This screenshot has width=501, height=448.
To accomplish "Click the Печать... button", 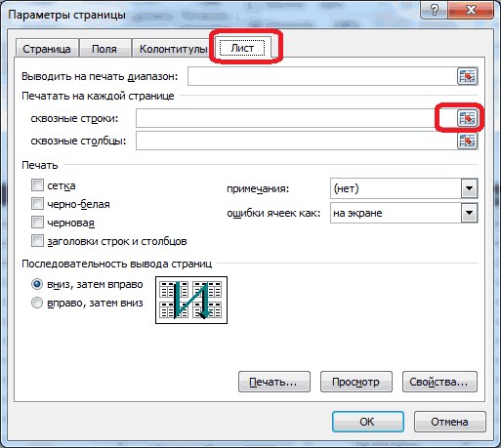I will [x=274, y=382].
